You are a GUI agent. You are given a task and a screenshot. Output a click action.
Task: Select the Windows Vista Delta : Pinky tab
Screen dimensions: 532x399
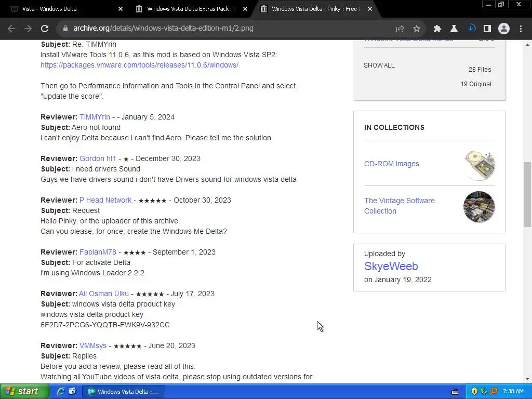point(316,9)
